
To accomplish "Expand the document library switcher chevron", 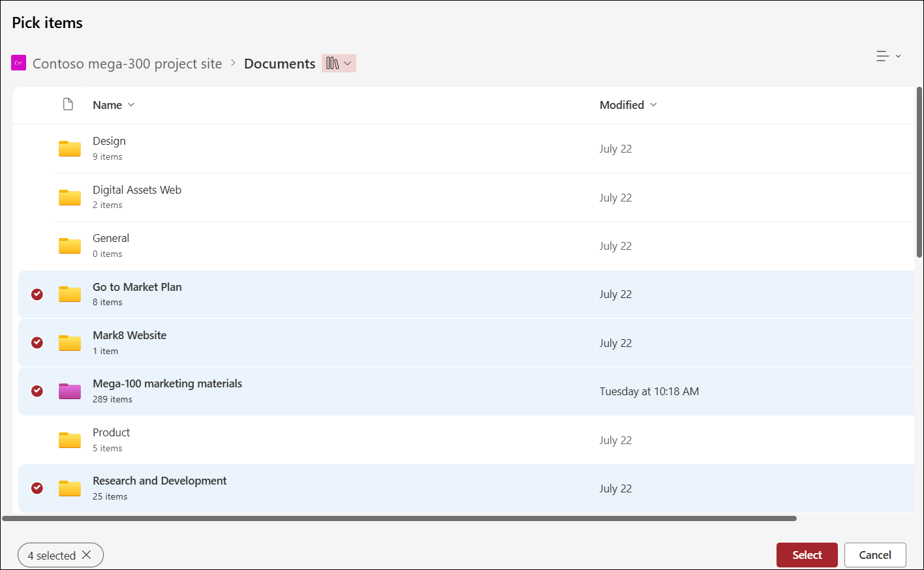I will (348, 63).
